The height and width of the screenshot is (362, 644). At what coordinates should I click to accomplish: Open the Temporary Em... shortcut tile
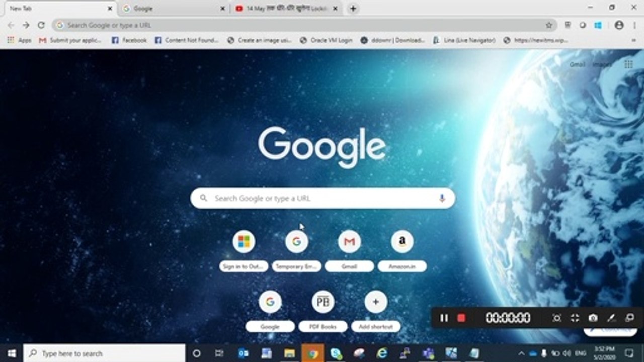pos(296,252)
